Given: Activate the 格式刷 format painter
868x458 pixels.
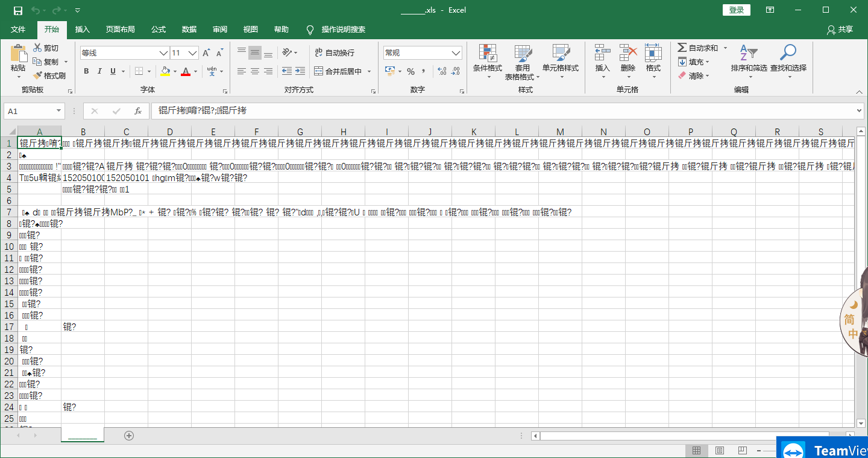Looking at the screenshot, I should point(49,75).
